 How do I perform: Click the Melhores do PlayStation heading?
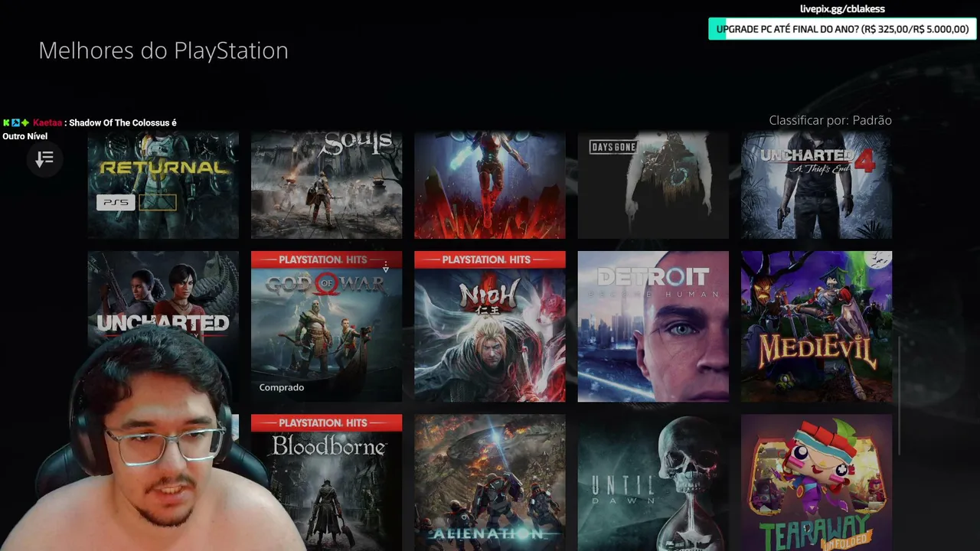click(163, 51)
